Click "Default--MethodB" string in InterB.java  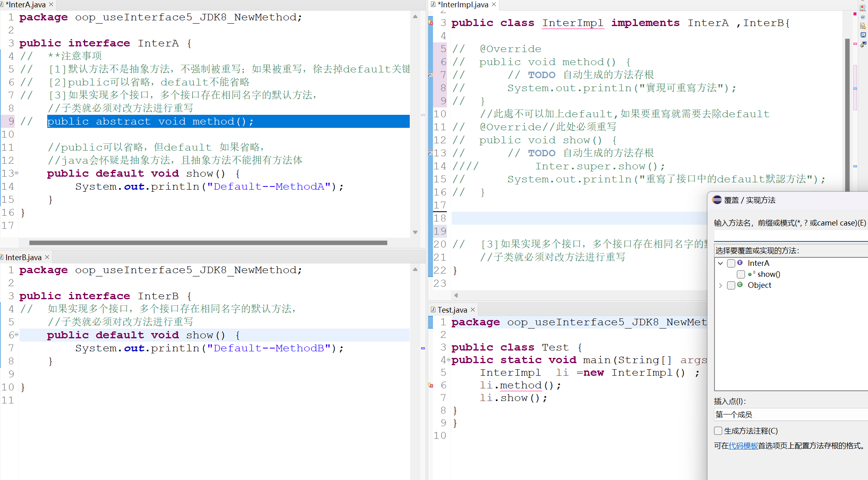point(268,348)
